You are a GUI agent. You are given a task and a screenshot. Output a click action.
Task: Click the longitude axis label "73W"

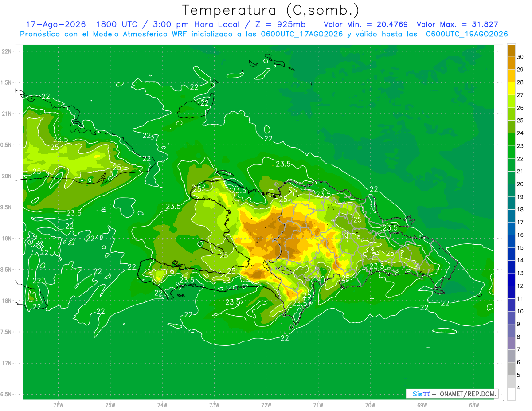coord(214,405)
